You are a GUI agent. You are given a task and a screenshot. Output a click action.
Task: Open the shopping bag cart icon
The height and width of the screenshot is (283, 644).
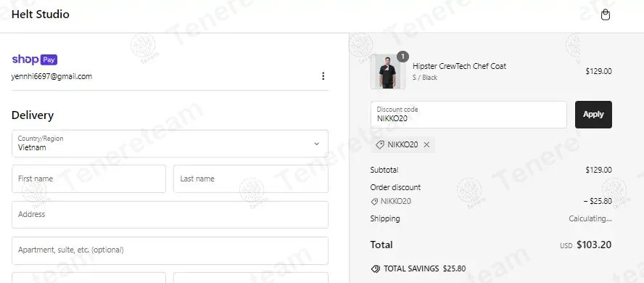click(x=605, y=15)
